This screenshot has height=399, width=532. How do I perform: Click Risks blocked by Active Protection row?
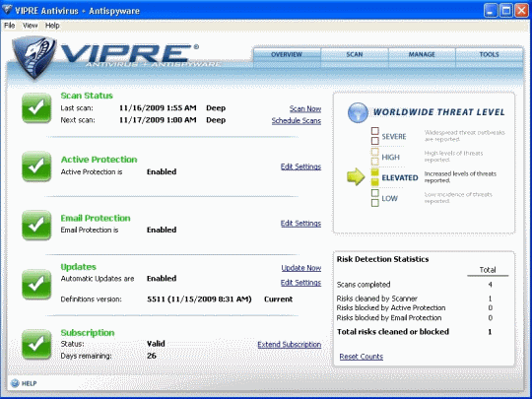tap(415, 308)
